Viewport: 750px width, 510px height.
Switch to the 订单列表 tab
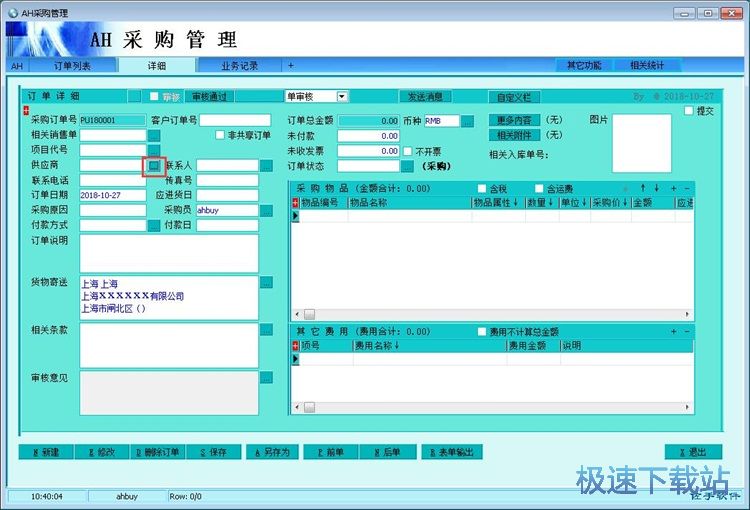(x=71, y=66)
